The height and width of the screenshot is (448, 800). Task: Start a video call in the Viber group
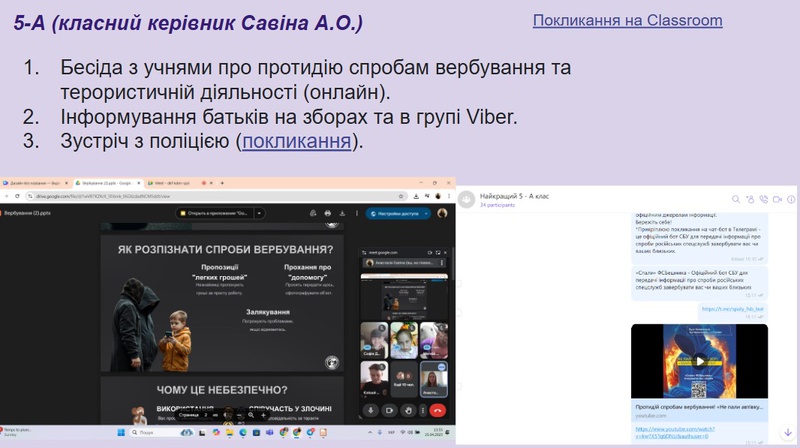click(x=778, y=200)
